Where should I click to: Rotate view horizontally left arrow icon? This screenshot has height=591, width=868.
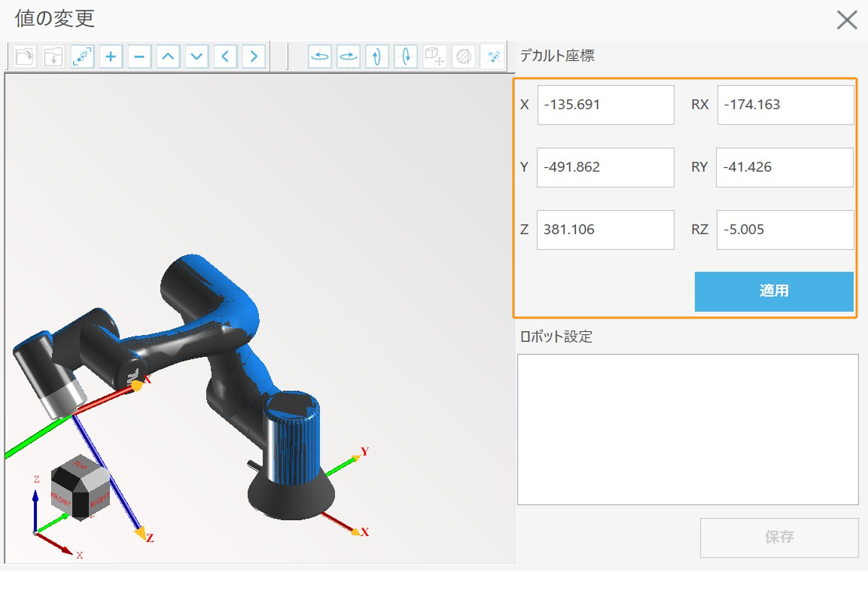[x=320, y=56]
